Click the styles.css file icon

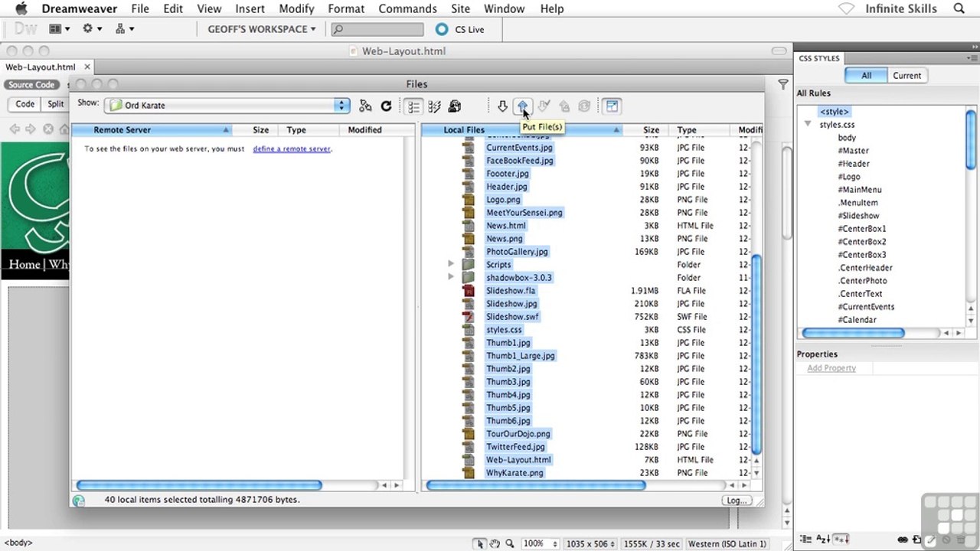469,330
